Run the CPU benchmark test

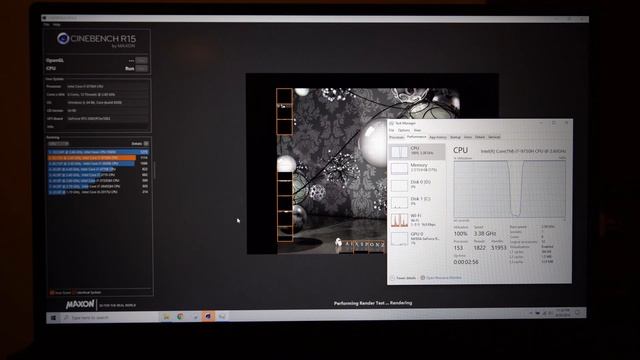(142, 68)
